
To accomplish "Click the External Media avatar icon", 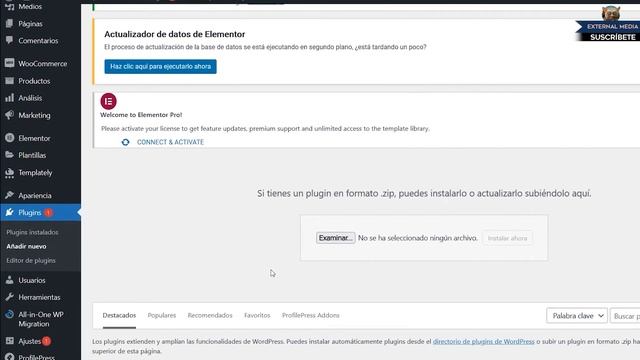I will 611,13.
